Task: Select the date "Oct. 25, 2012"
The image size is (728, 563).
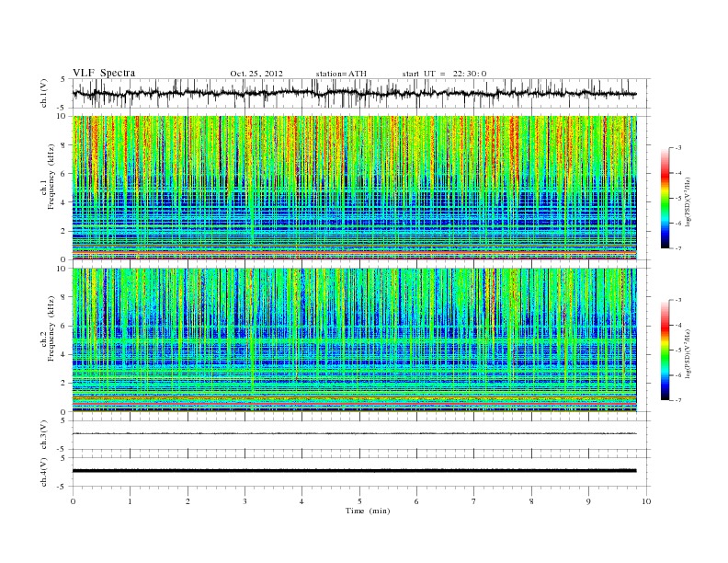Action: pos(256,74)
